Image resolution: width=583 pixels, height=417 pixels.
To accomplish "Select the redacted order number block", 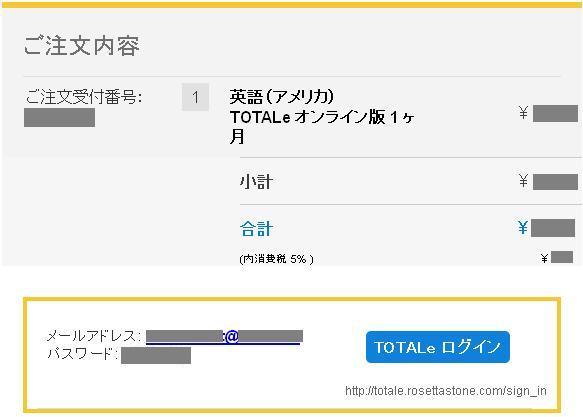I will pos(59,117).
